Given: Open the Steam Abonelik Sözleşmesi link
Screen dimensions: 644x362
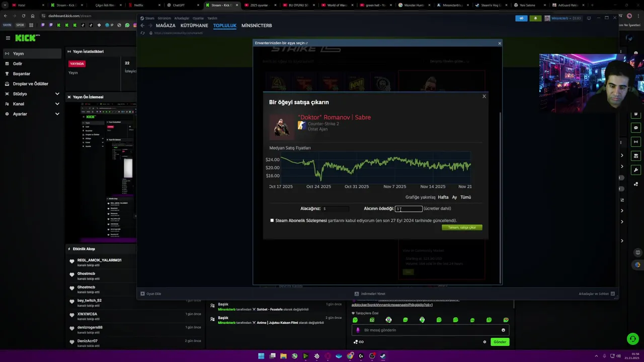Looking at the screenshot, I should 301,220.
